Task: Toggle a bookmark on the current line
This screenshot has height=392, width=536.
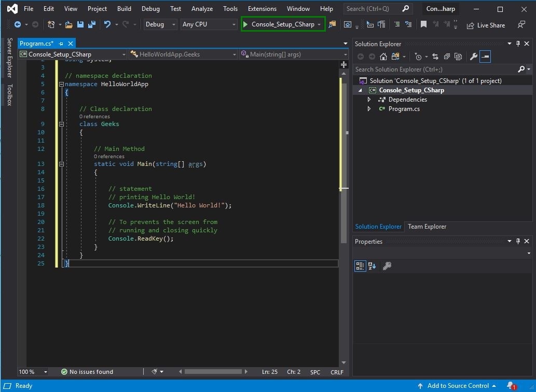Action: point(423,24)
